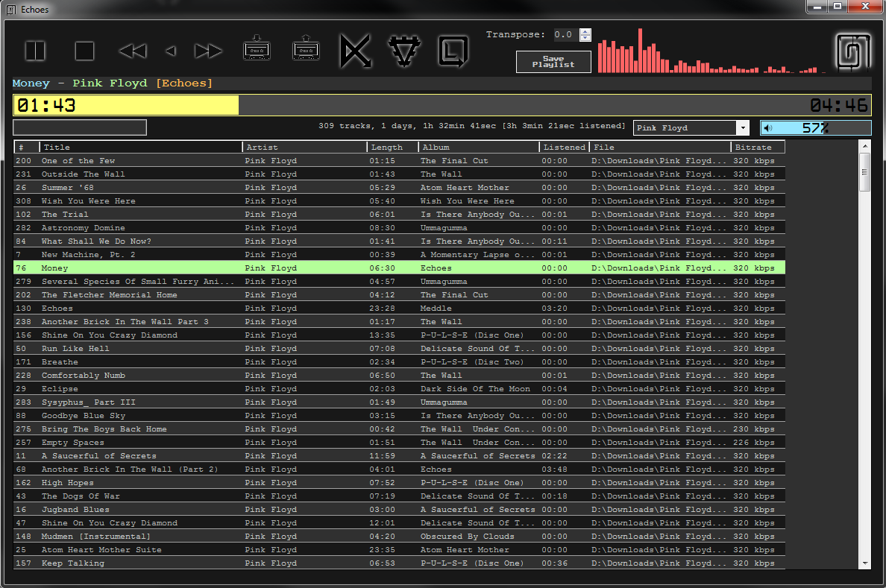Image resolution: width=886 pixels, height=588 pixels.
Task: Stop playback with the square stop button
Action: pos(85,51)
